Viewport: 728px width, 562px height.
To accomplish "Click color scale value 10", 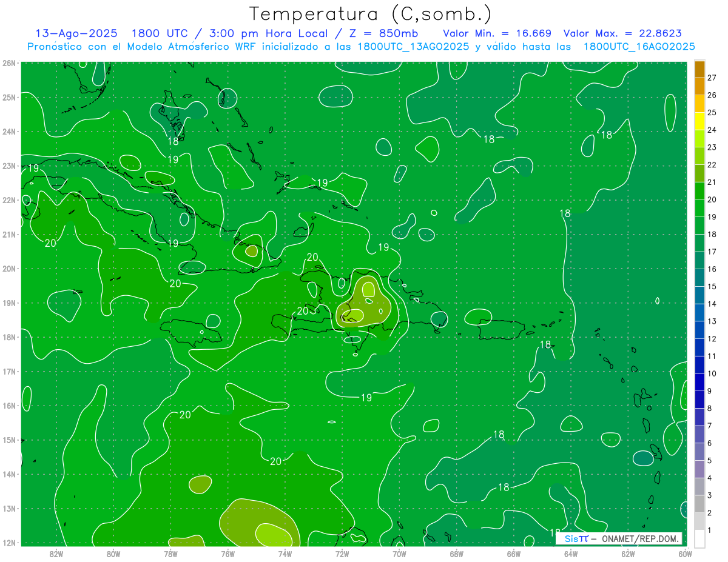I will point(712,373).
